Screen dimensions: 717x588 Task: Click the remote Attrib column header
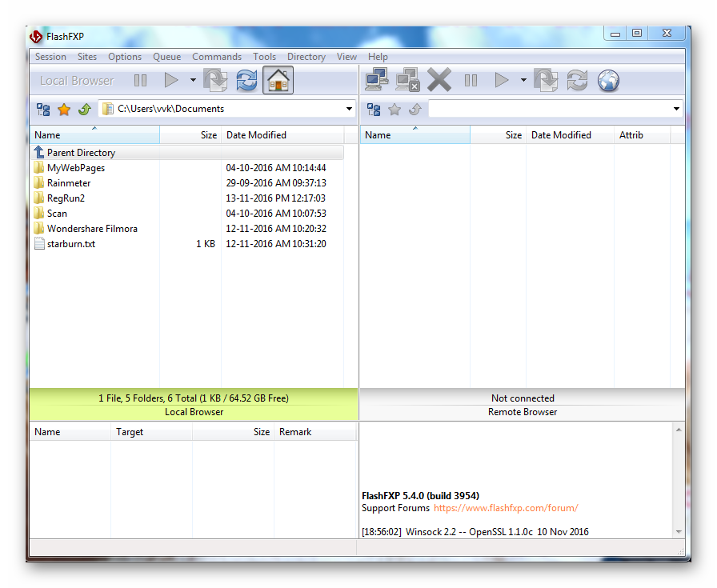point(642,135)
